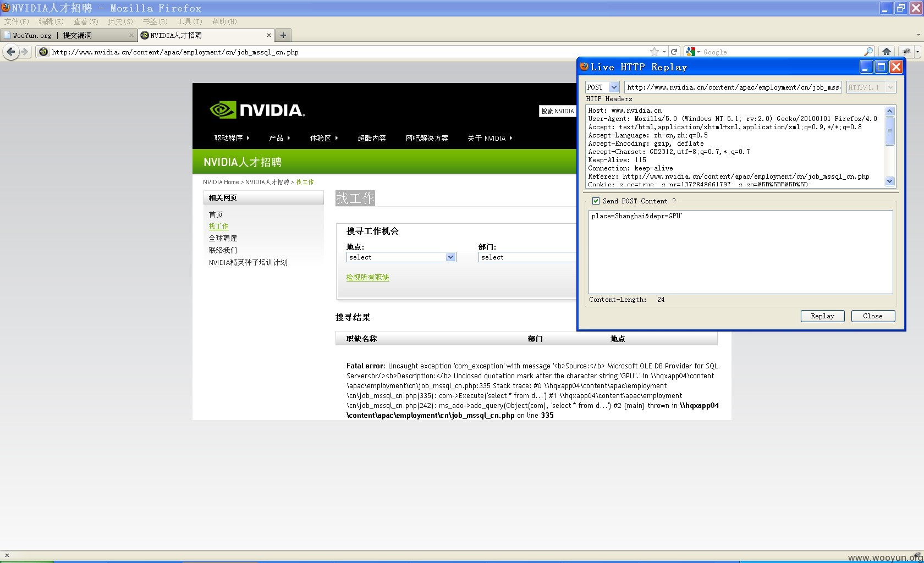
Task: Expand the 关于 NVIDIA nav menu
Action: point(490,138)
